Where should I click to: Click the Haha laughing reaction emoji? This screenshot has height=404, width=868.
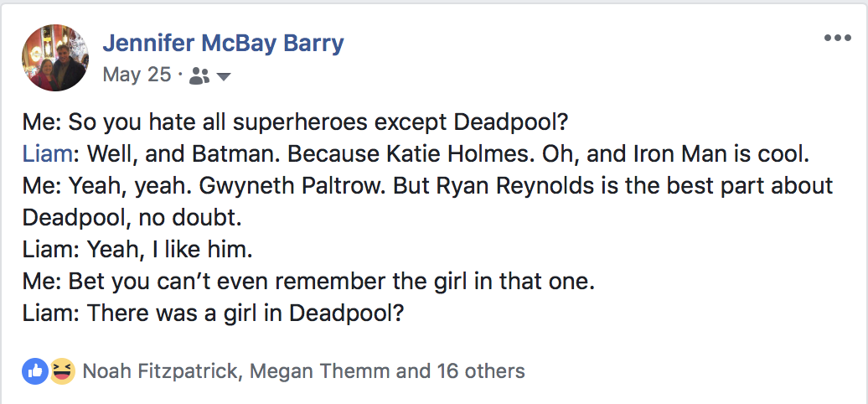tap(62, 370)
